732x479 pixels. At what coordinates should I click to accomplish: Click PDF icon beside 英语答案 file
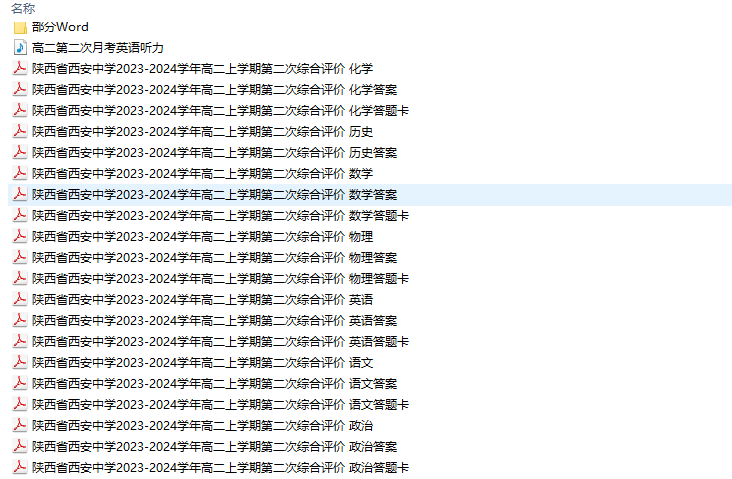pyautogui.click(x=20, y=321)
